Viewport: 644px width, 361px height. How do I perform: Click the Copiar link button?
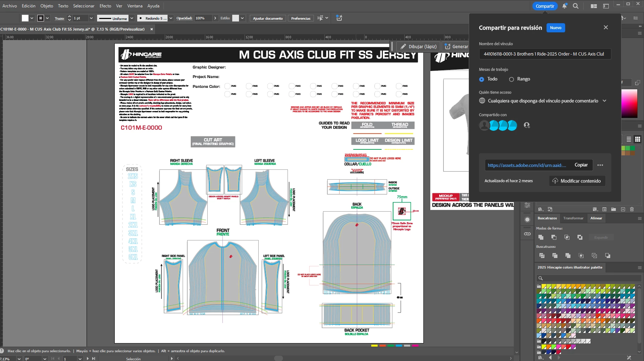click(x=581, y=165)
